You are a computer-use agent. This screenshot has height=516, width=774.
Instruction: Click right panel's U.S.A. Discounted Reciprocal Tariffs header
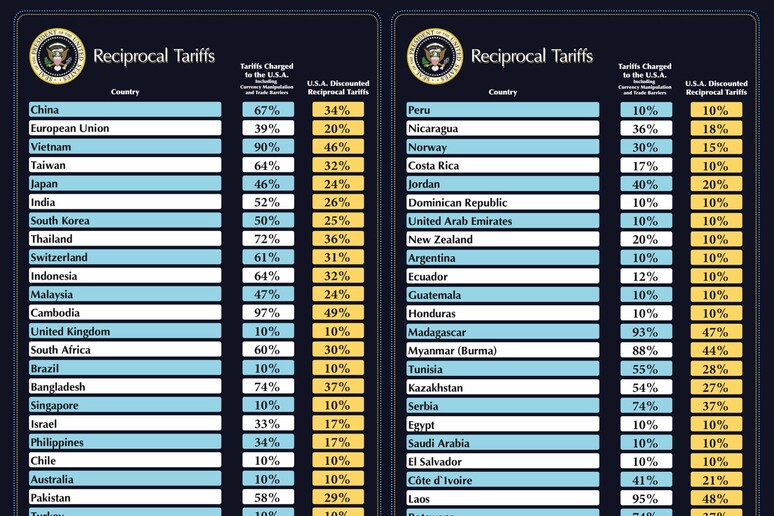click(x=716, y=88)
